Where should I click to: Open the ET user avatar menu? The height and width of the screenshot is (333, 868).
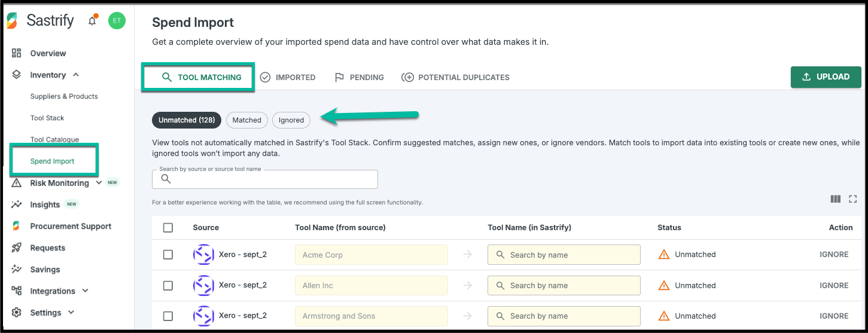pos(117,21)
